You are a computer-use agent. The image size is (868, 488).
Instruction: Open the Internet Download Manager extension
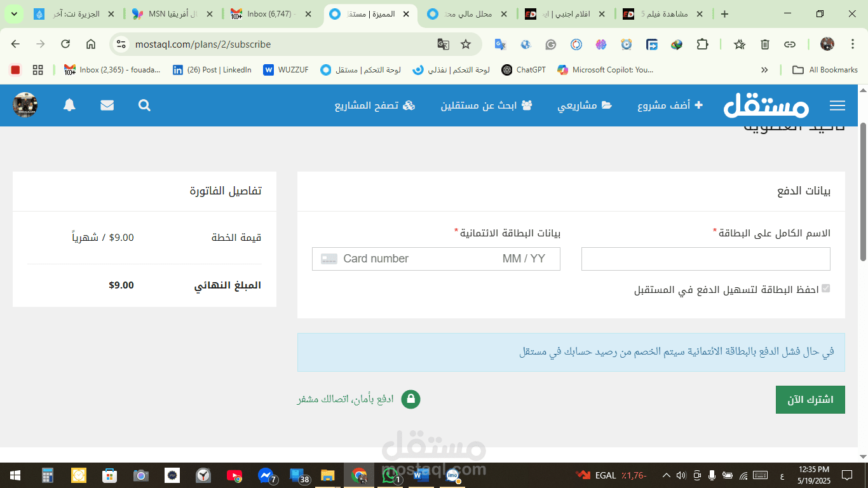(677, 44)
